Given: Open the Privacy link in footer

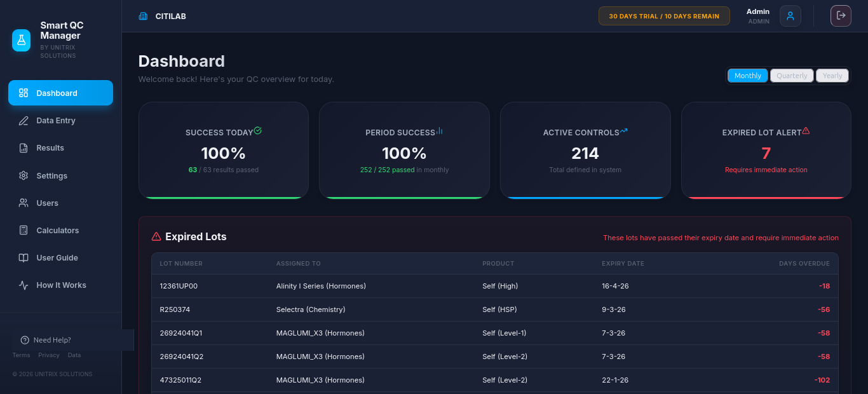Looking at the screenshot, I should (49, 355).
